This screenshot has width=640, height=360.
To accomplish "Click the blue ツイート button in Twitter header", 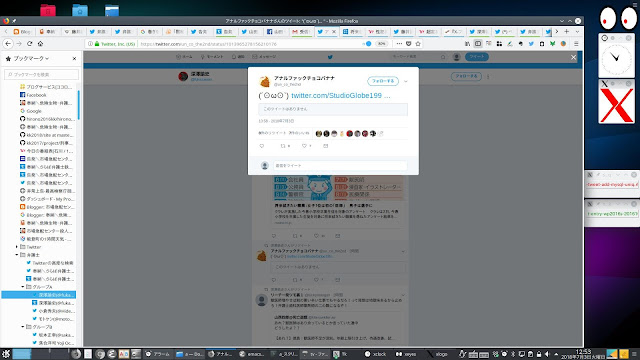I will click(x=477, y=57).
